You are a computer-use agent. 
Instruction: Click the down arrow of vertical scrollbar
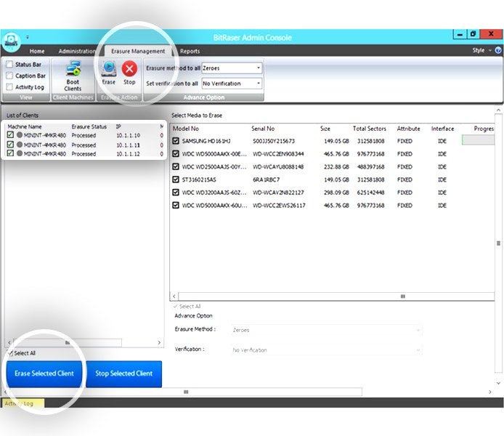[x=498, y=383]
